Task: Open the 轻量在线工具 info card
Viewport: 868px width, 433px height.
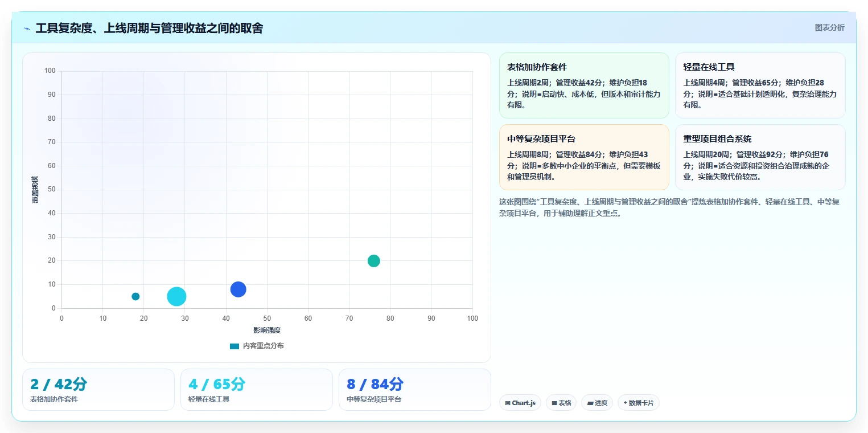Action: click(760, 85)
